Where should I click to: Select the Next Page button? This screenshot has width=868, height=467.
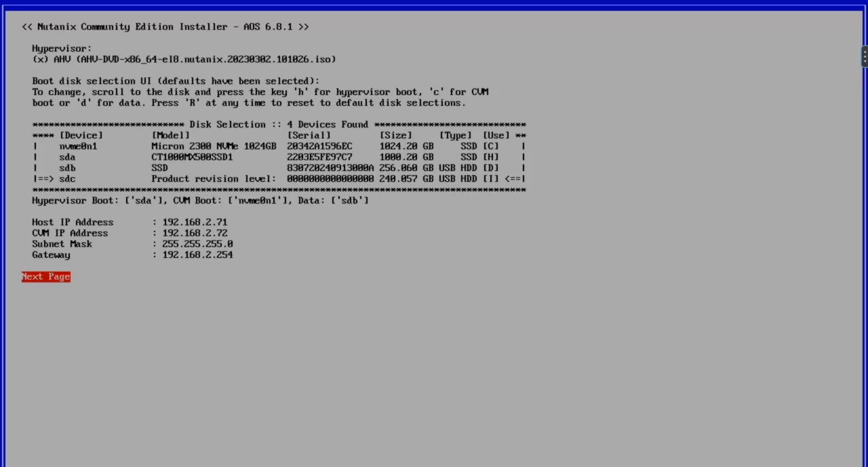46,276
